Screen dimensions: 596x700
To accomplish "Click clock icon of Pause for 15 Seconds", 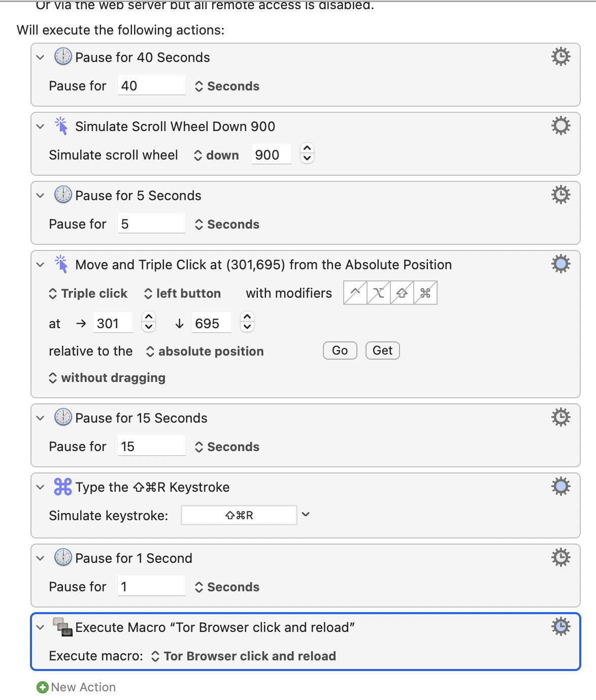I will coord(63,417).
